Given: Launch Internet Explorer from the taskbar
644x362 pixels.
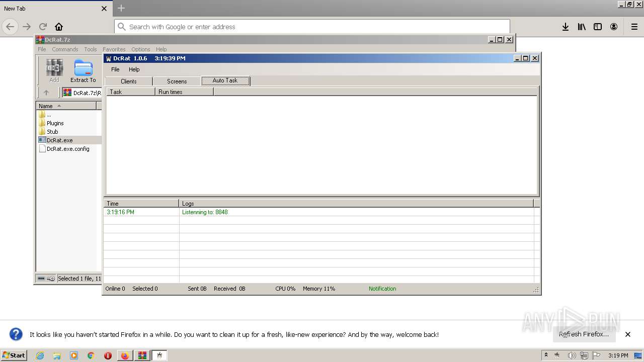Looking at the screenshot, I should (40, 355).
